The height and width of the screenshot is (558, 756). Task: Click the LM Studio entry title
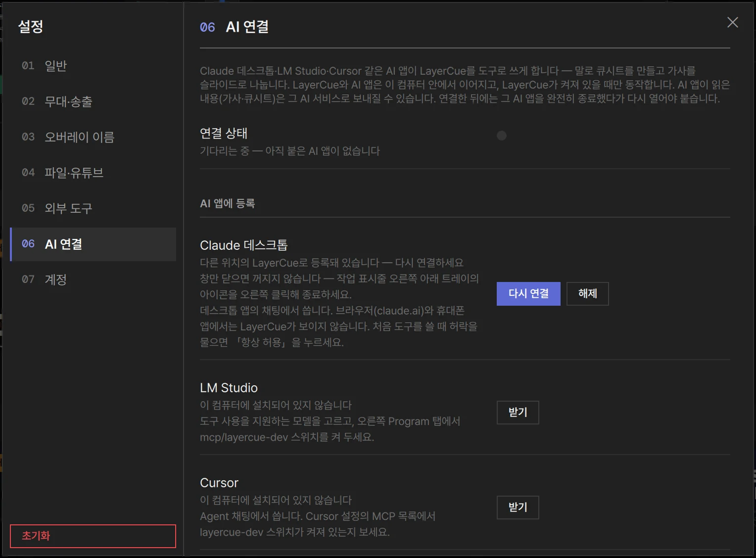pyautogui.click(x=229, y=388)
